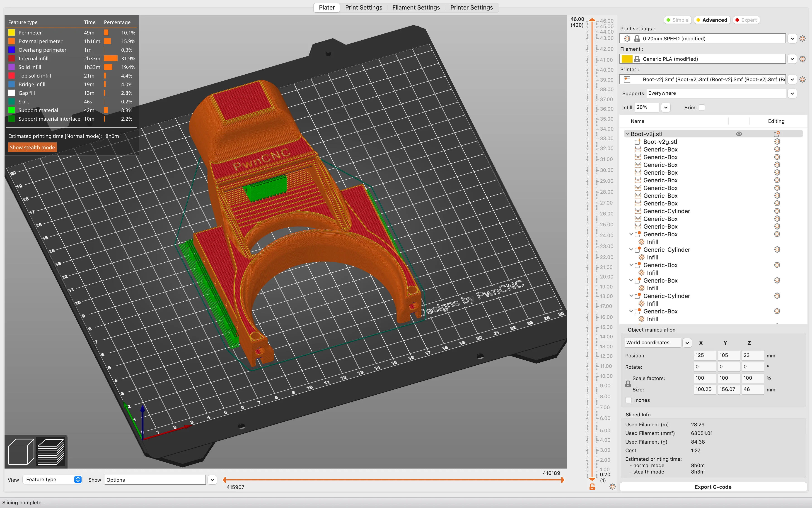
Task: Open the Print Settings tab
Action: 363,7
